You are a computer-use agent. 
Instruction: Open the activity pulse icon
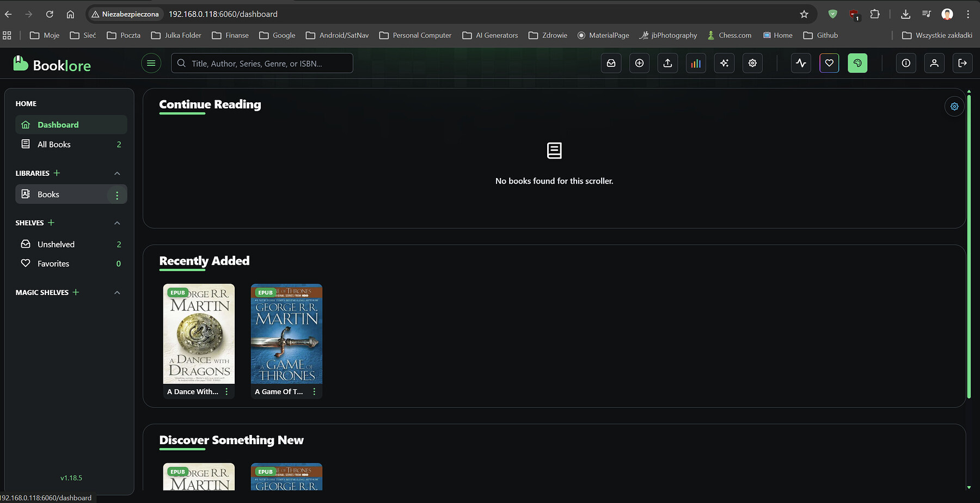point(801,63)
